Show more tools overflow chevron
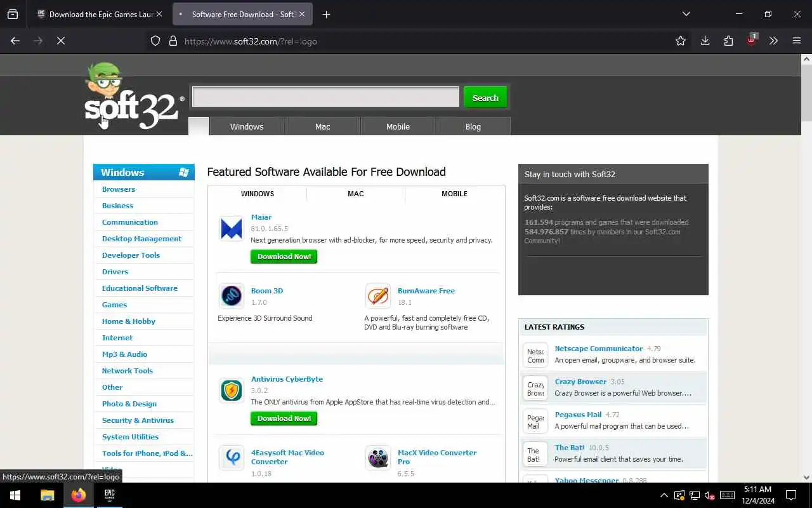This screenshot has width=812, height=508. 773,41
